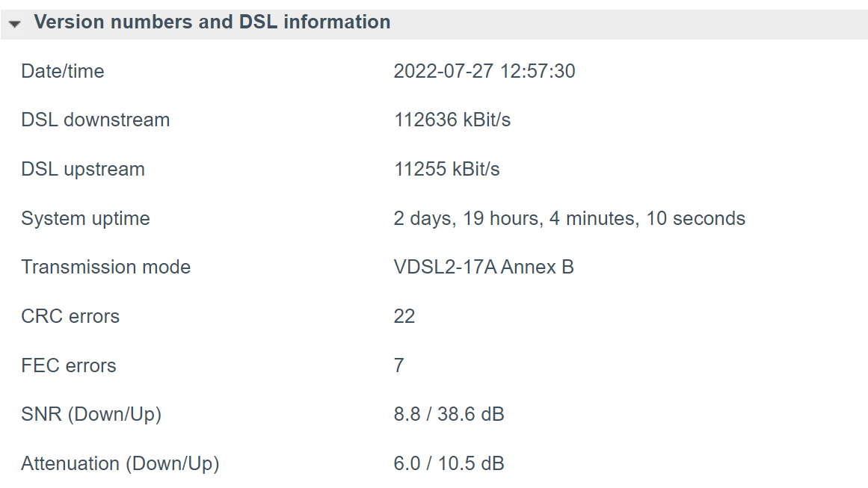Click the attenuation value 6.0 / 10.5 dB
The width and height of the screenshot is (868, 488).
[449, 464]
